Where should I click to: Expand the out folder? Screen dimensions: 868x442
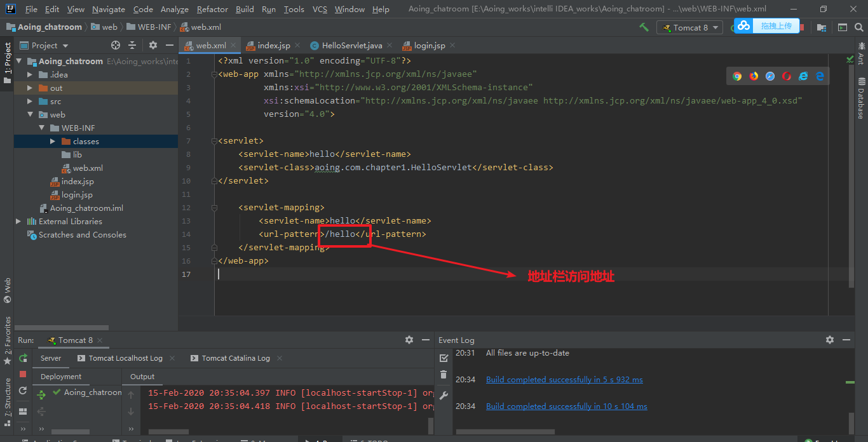coord(30,88)
